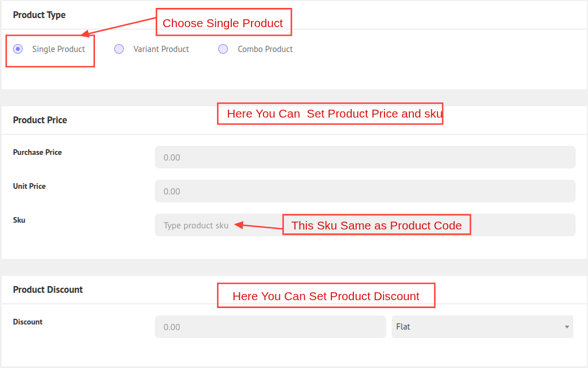Click the Combo Product label text
The image size is (588, 368).
click(265, 49)
